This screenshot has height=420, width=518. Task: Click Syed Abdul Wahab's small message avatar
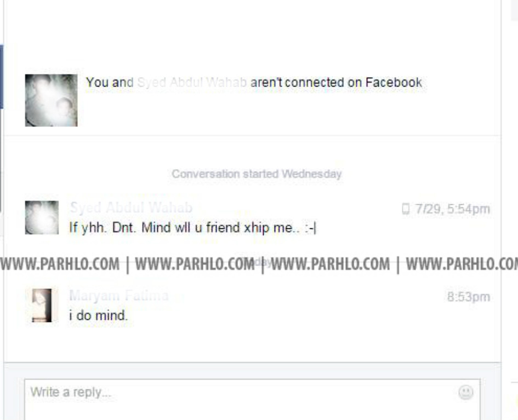tap(42, 217)
